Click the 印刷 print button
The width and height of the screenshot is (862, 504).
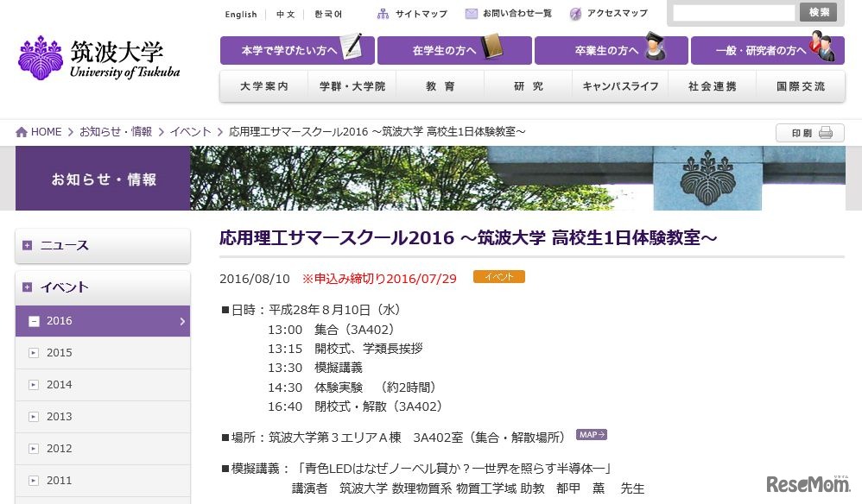pyautogui.click(x=810, y=133)
